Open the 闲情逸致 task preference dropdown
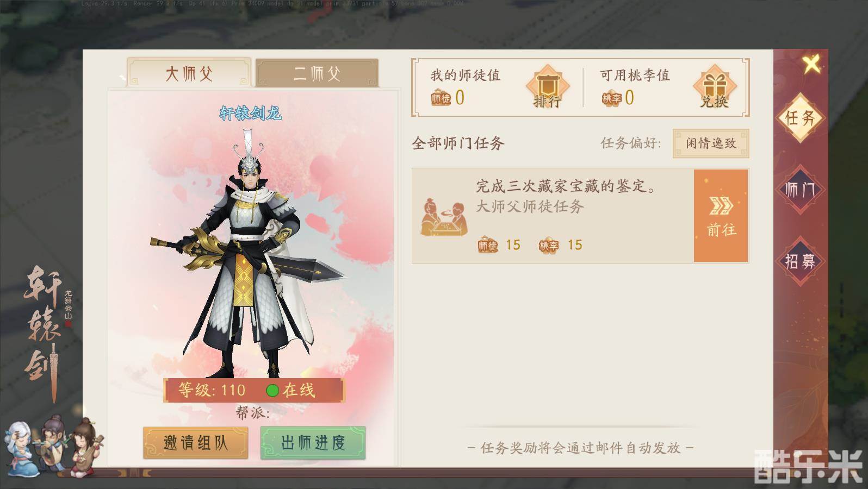868x489 pixels. (x=711, y=143)
